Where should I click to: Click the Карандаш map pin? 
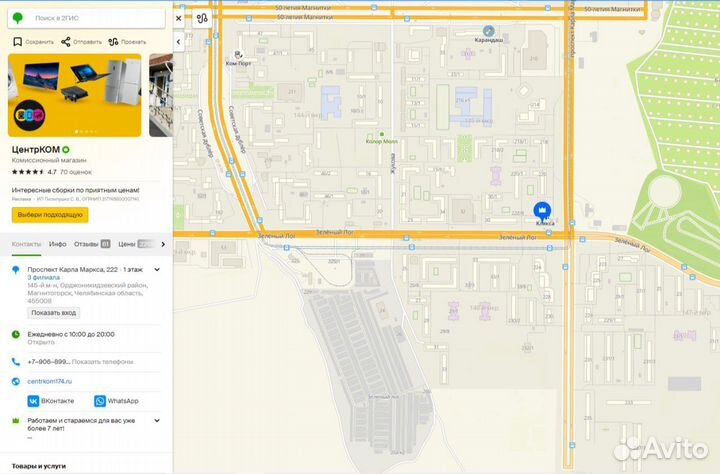click(488, 31)
